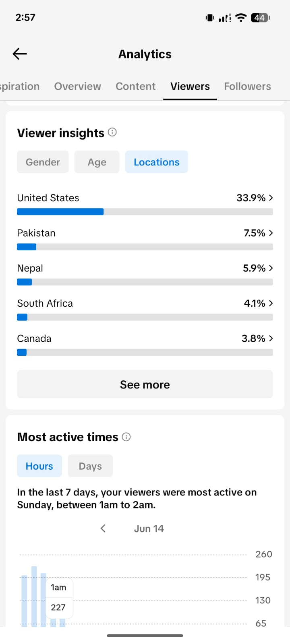
Task: Tap the back arrow icon
Action: (x=20, y=54)
